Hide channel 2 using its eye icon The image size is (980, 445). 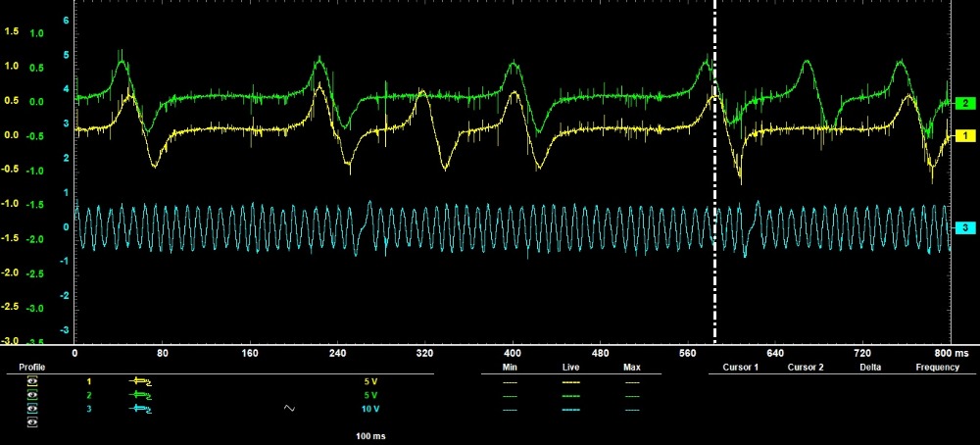(33, 394)
